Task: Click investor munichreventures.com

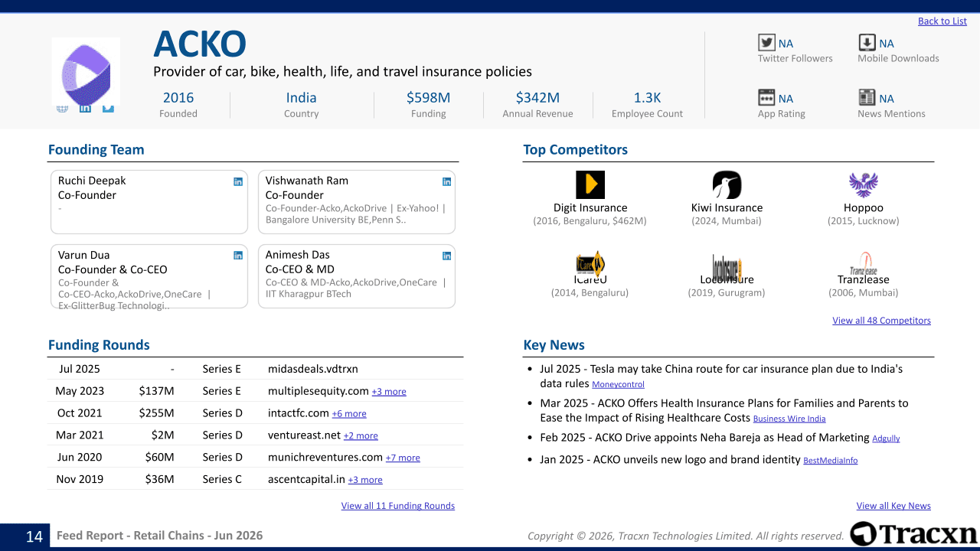Action: [x=325, y=458]
